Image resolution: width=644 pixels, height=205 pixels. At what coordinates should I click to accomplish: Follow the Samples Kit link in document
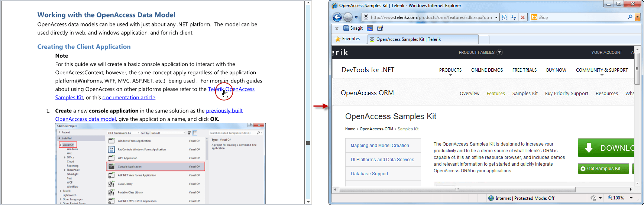69,98
